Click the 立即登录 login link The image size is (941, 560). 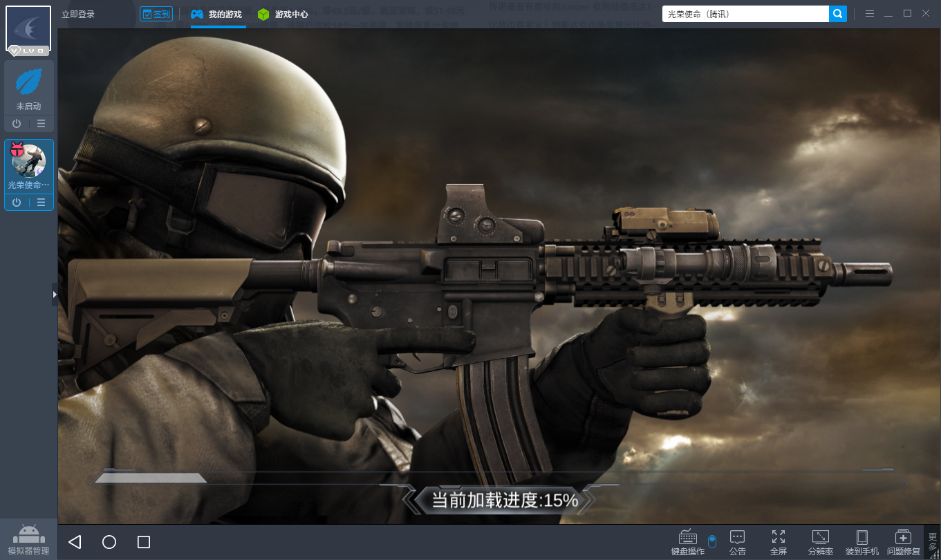click(78, 14)
